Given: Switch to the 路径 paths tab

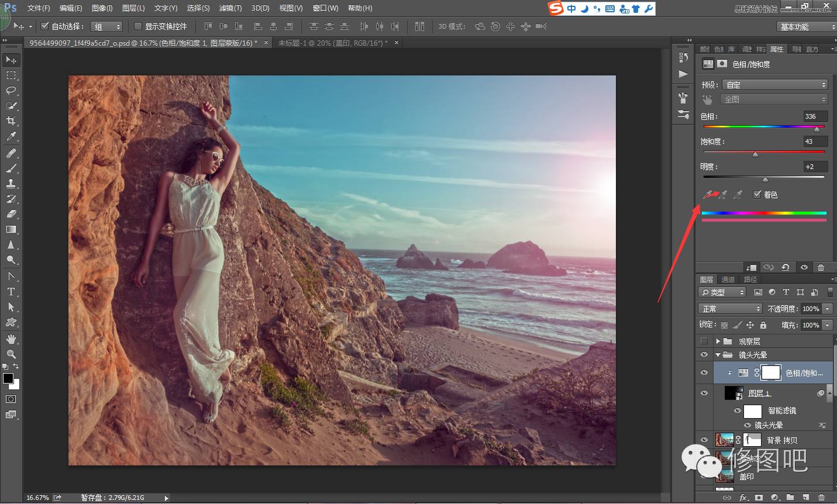Looking at the screenshot, I should click(x=750, y=279).
